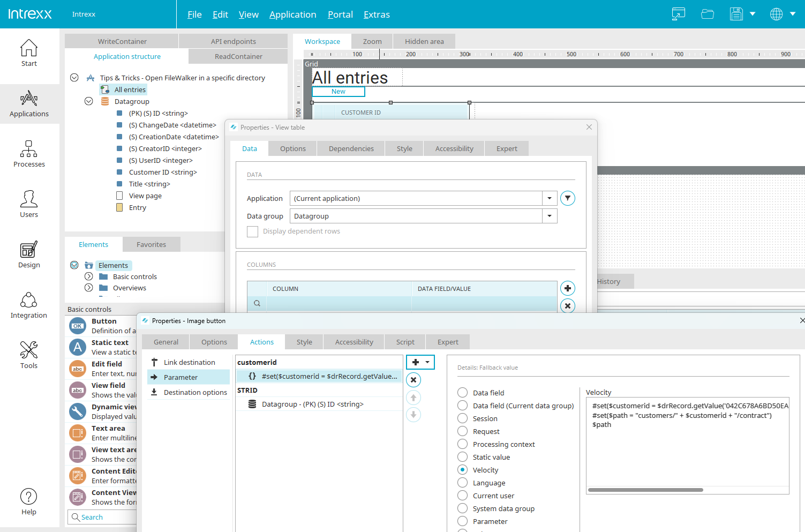Open the Data group dropdown
805x532 pixels.
pos(550,216)
